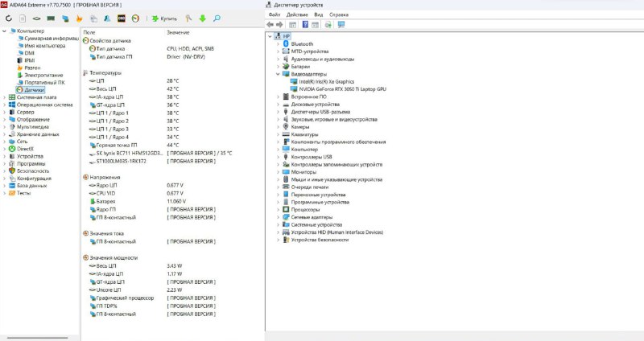Open the Report page icon in AIDA64
This screenshot has height=341, width=644.
pyautogui.click(x=23, y=18)
